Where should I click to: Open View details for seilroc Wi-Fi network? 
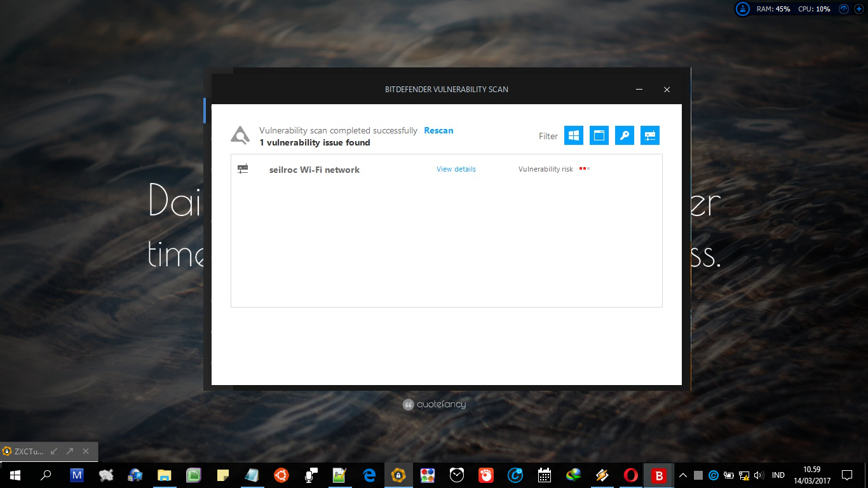pos(456,169)
